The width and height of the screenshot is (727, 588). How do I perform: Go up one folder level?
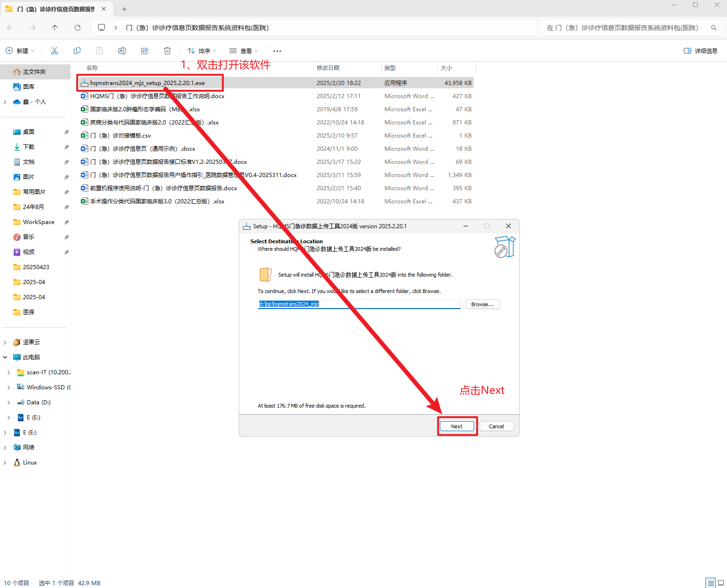click(55, 28)
